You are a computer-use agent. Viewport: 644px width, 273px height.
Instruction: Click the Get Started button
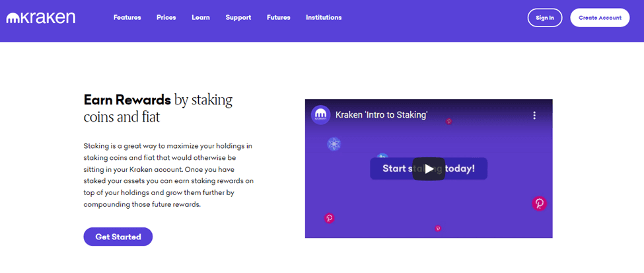coord(118,237)
